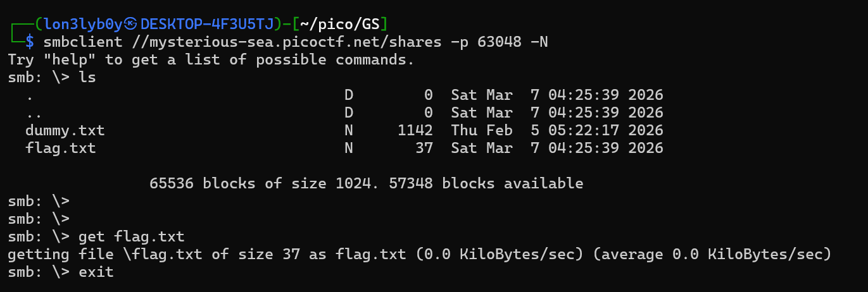This screenshot has height=292, width=868.
Task: Click the hostname DESKTOP-4F3U5TJ
Action: [x=207, y=24]
